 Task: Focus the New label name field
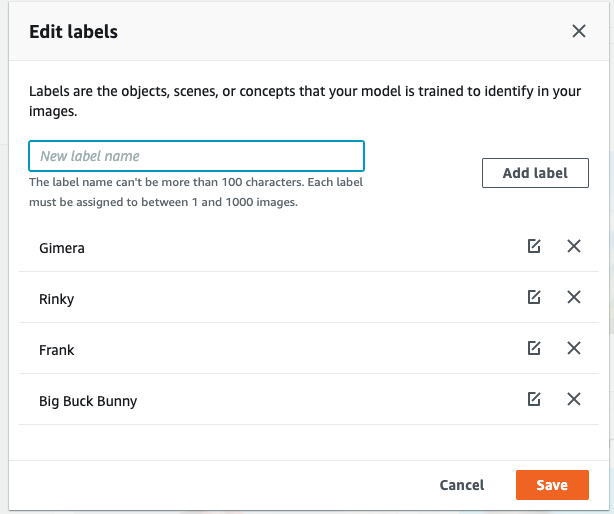pos(196,156)
